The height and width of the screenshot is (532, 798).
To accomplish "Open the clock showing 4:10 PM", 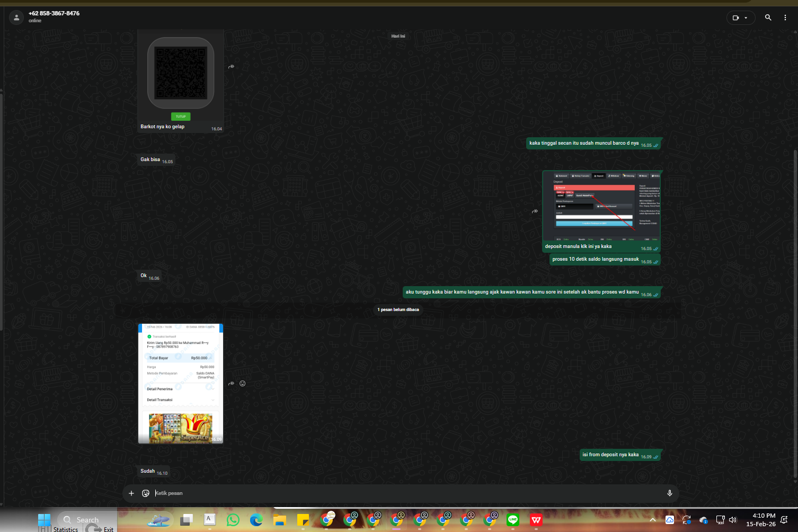I will 761,520.
